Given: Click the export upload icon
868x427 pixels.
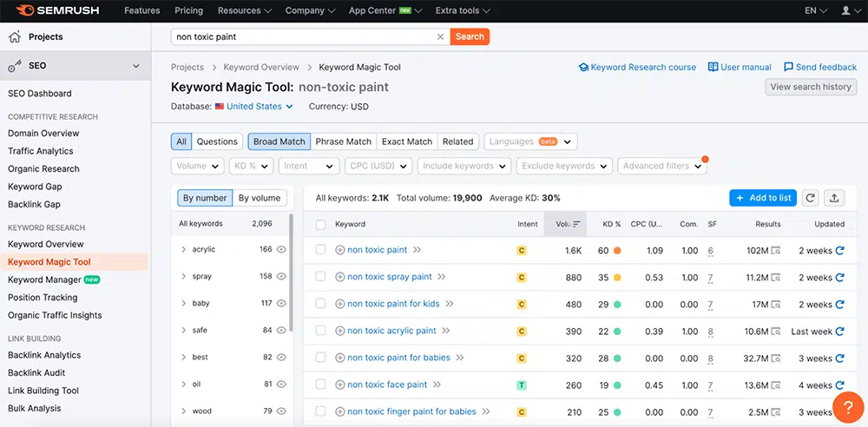Looking at the screenshot, I should tap(834, 198).
